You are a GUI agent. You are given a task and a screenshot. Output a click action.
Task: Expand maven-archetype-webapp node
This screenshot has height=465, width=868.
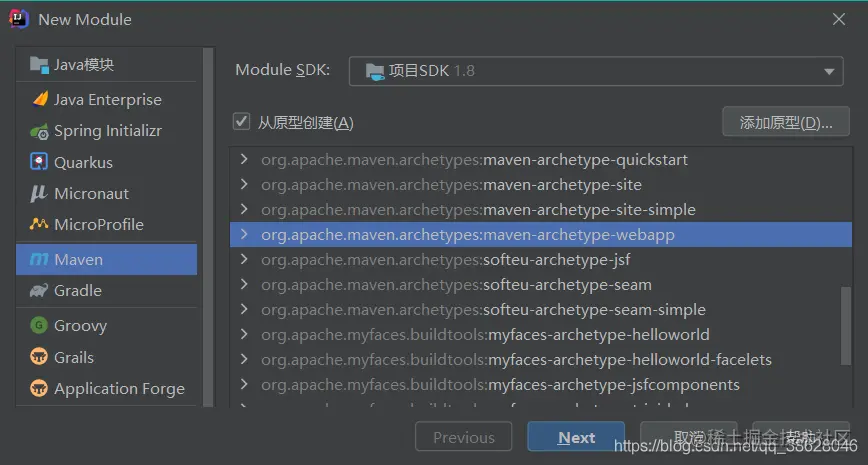coord(244,234)
